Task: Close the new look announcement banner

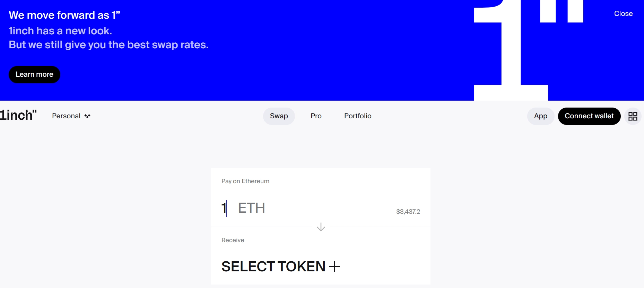Action: tap(623, 14)
